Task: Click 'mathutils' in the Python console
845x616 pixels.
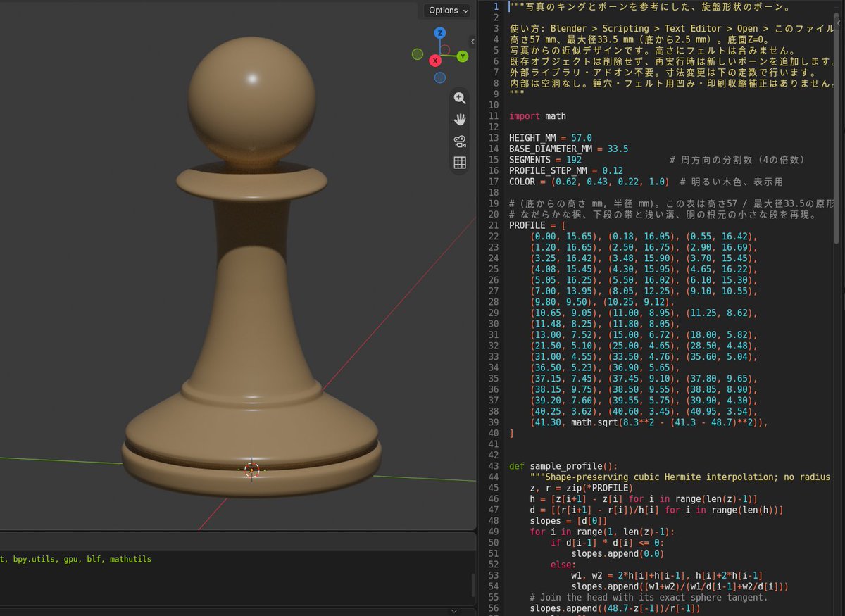Action: click(130, 560)
